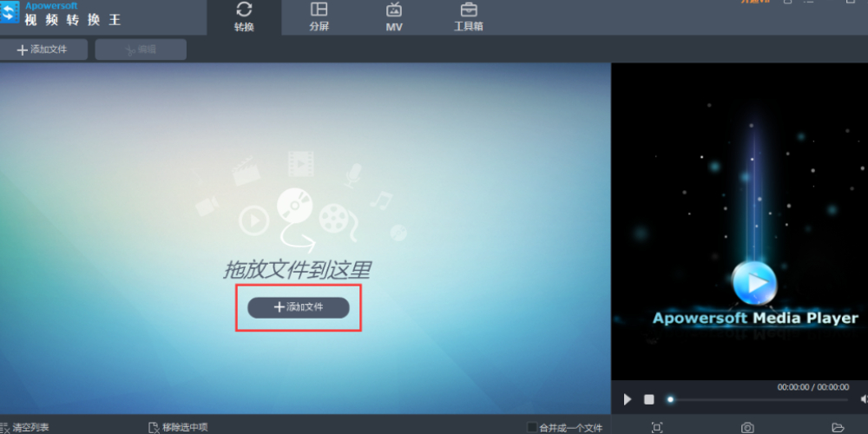
Task: Click 清空列表 to clear the list
Action: coord(24,427)
